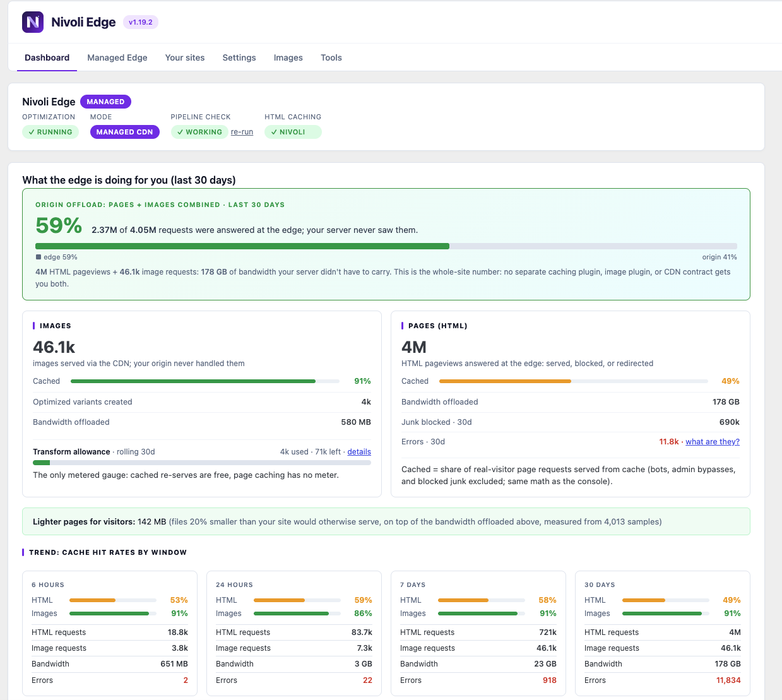Screen dimensions: 782x700
Task: Open the Dashboard tab
Action: 47,57
